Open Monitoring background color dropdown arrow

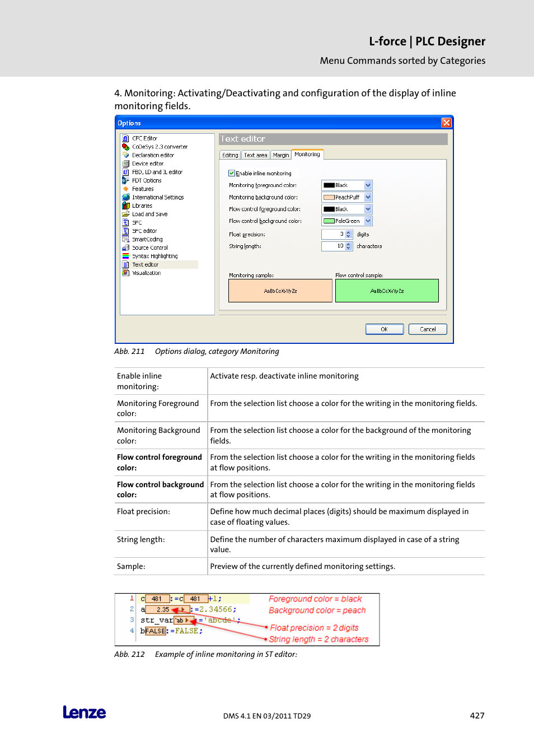click(x=368, y=197)
